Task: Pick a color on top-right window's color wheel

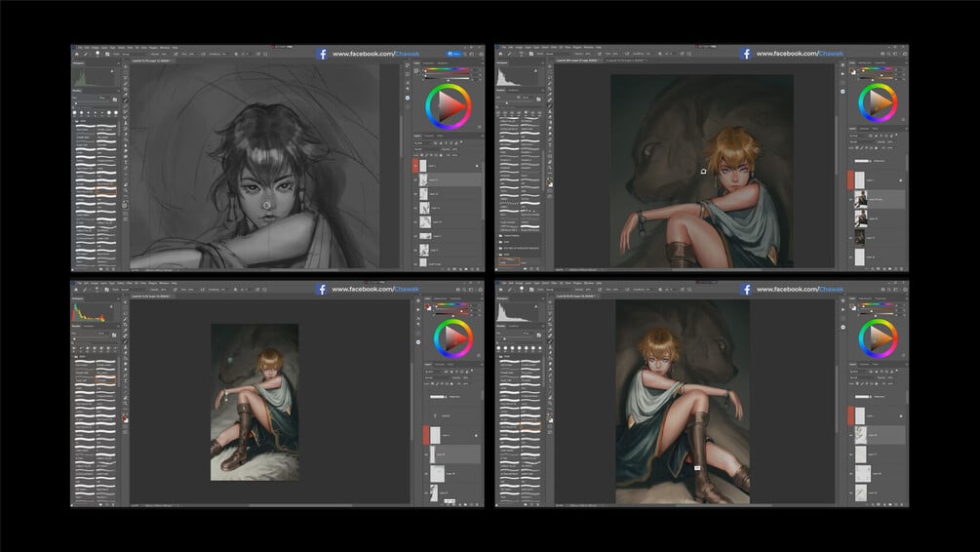Action: (878, 103)
